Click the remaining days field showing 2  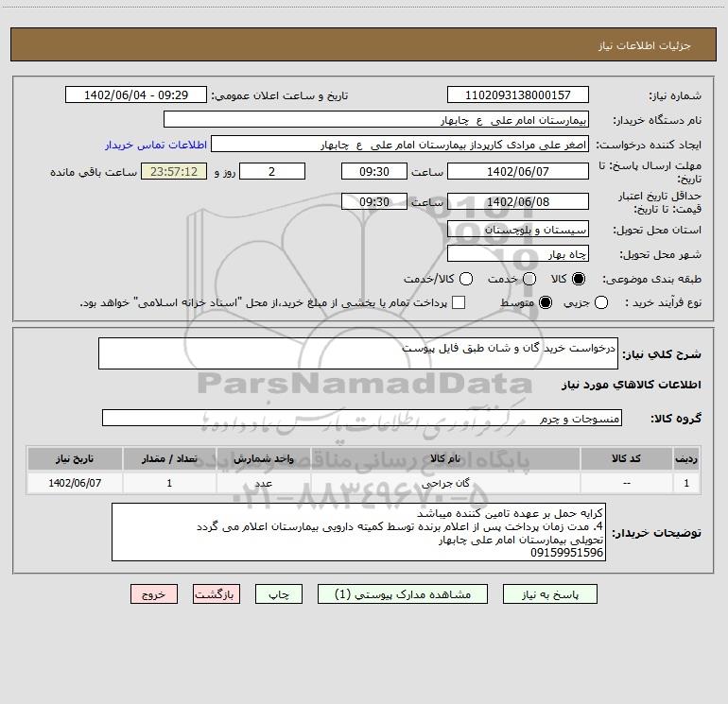pyautogui.click(x=272, y=171)
